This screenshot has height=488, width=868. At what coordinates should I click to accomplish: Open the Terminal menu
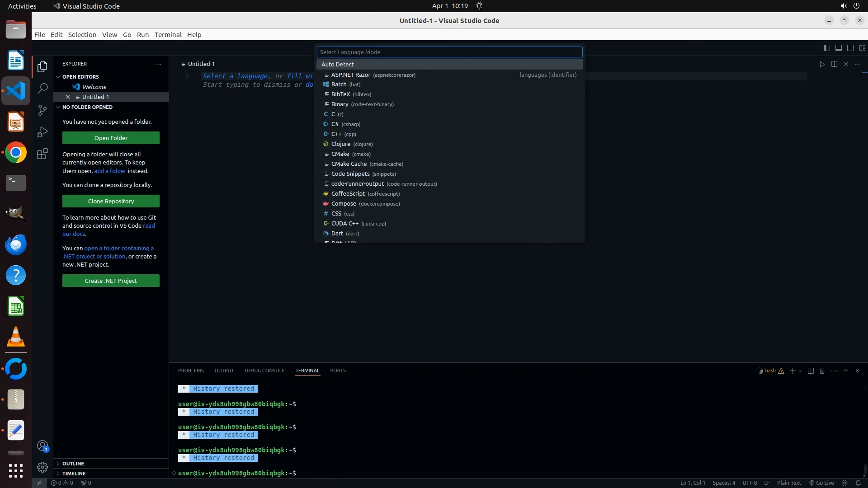click(x=168, y=35)
